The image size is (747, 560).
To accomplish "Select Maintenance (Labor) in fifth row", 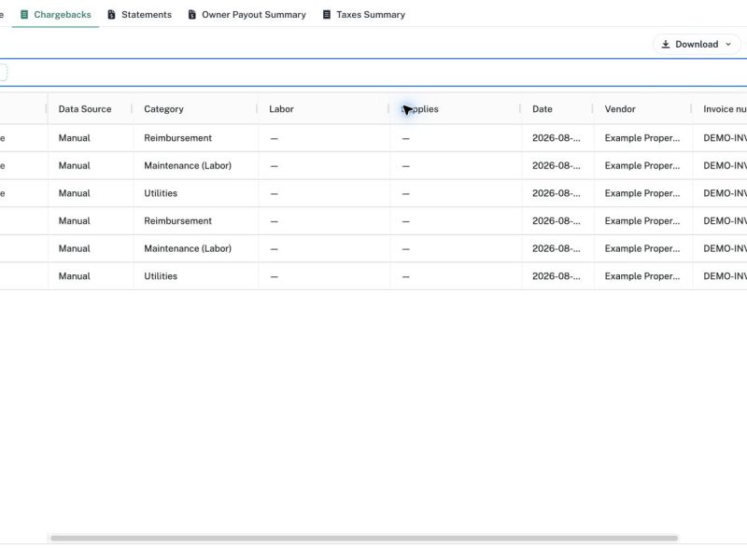I will [x=188, y=248].
